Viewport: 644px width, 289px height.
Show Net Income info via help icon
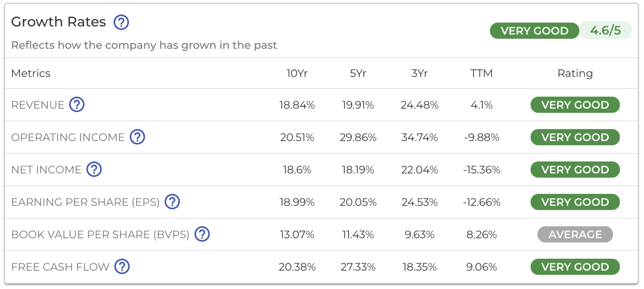click(x=94, y=169)
